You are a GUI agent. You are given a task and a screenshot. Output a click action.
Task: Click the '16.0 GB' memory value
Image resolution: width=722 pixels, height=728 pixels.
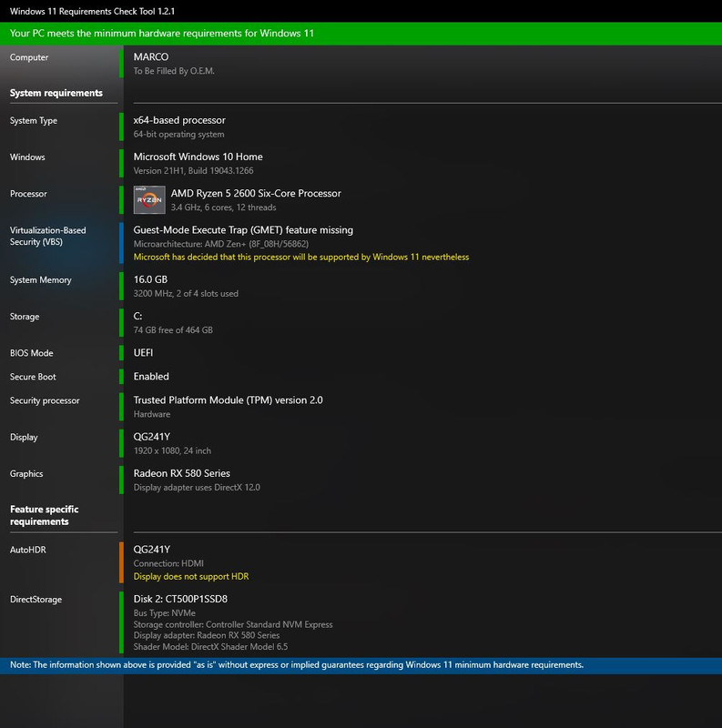pyautogui.click(x=150, y=279)
